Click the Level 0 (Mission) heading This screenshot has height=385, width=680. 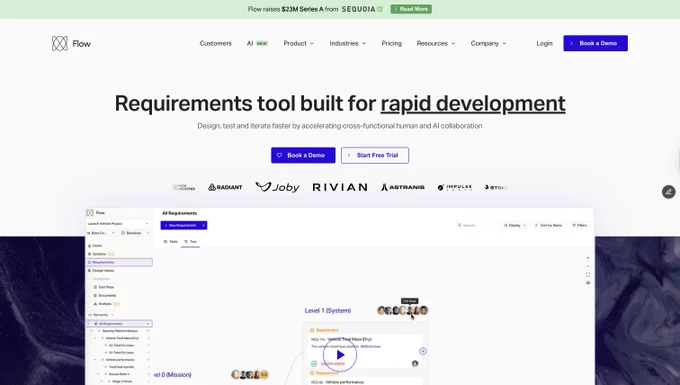pos(173,375)
